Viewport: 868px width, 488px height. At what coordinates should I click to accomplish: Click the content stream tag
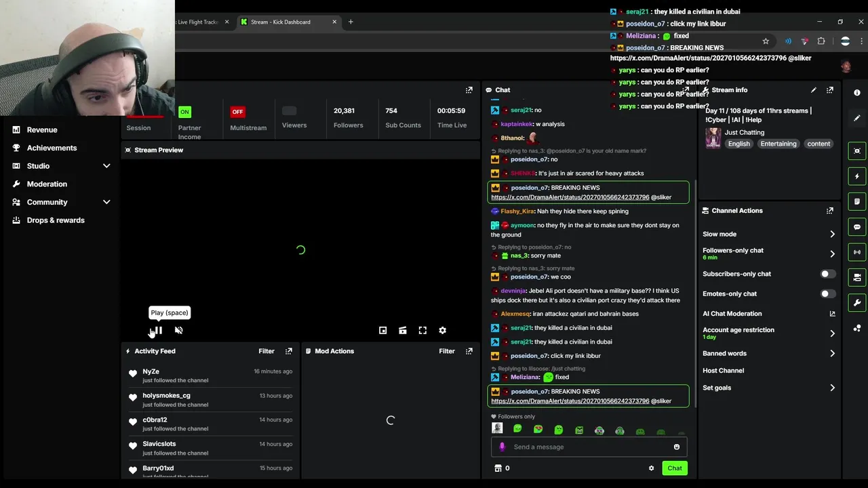coord(818,144)
